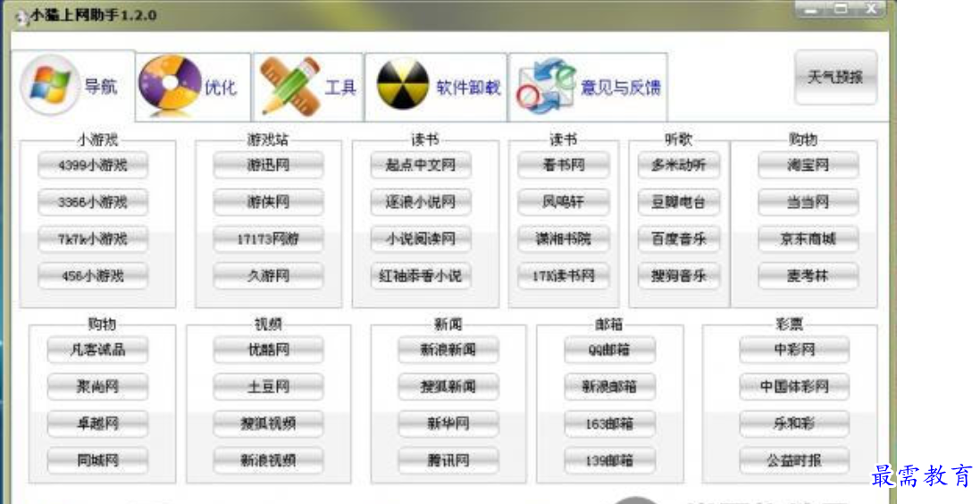Visit 游迅网 game site
Viewport: 980px width, 504px height.
(268, 165)
